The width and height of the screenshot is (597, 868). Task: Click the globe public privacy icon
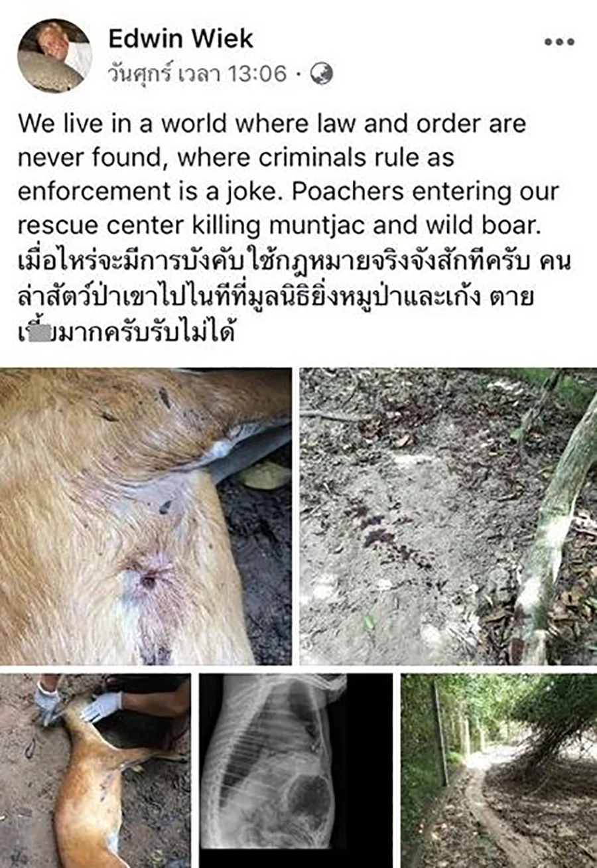coord(322,74)
